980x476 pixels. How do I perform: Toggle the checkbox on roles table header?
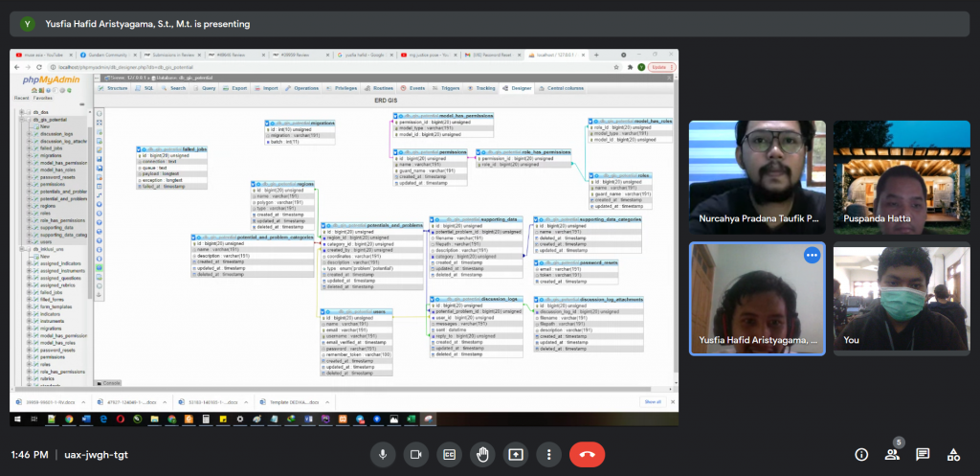(x=590, y=176)
